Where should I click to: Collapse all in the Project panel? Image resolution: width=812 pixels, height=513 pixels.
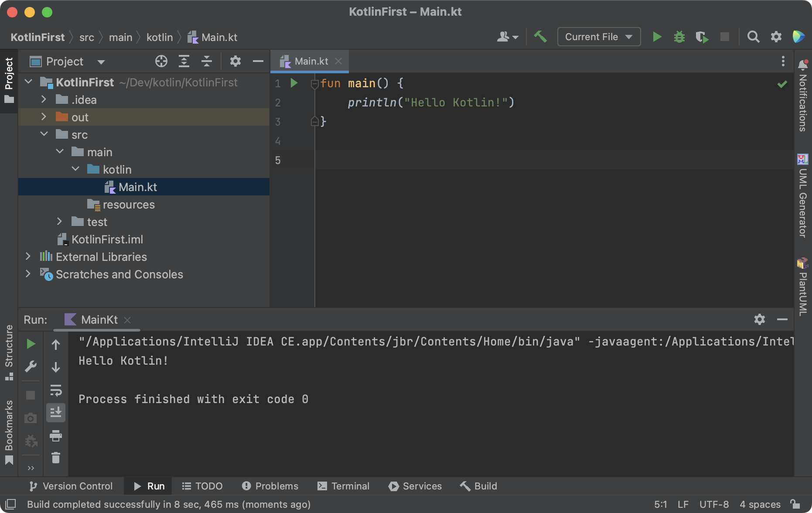click(x=207, y=62)
